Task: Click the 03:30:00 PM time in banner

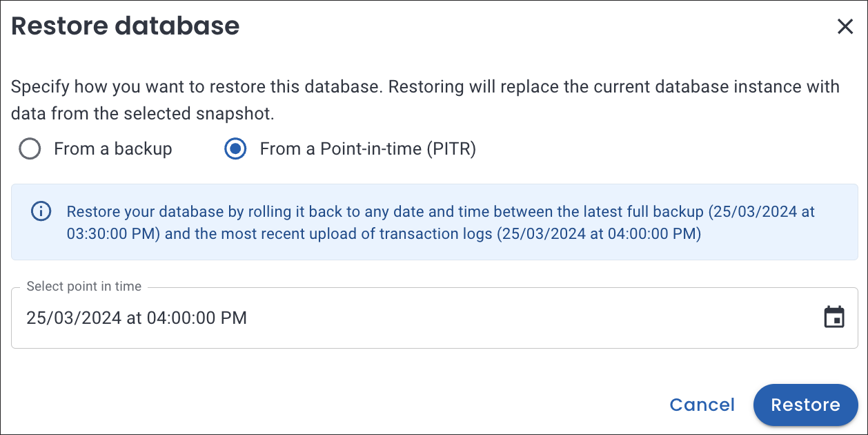Action: 113,233
